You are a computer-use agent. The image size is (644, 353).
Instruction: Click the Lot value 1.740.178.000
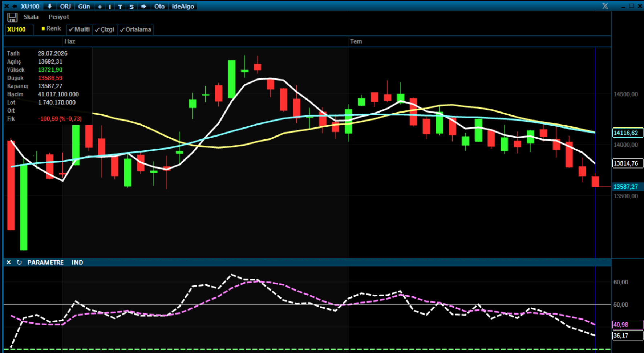pos(57,102)
